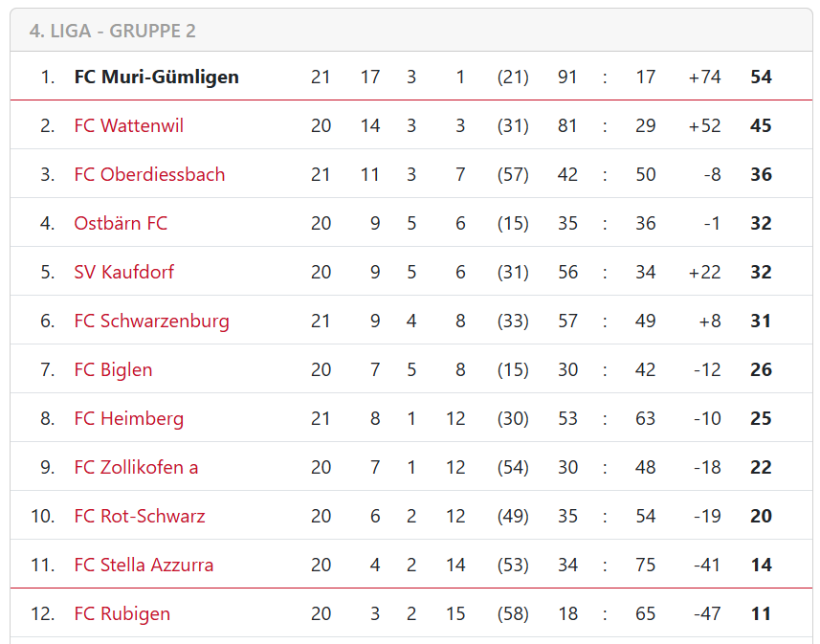820x644 pixels.
Task: Open the FC Heimberg team link
Action: point(128,418)
